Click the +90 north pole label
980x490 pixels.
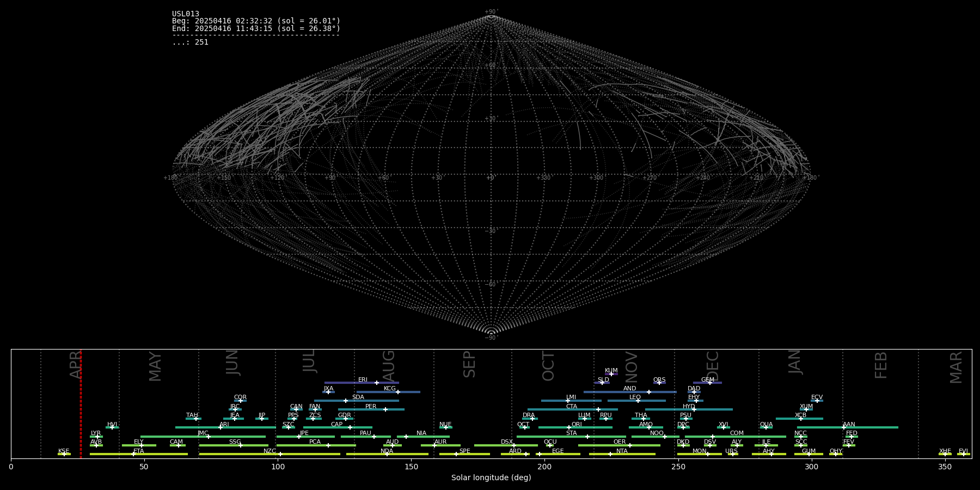[491, 12]
